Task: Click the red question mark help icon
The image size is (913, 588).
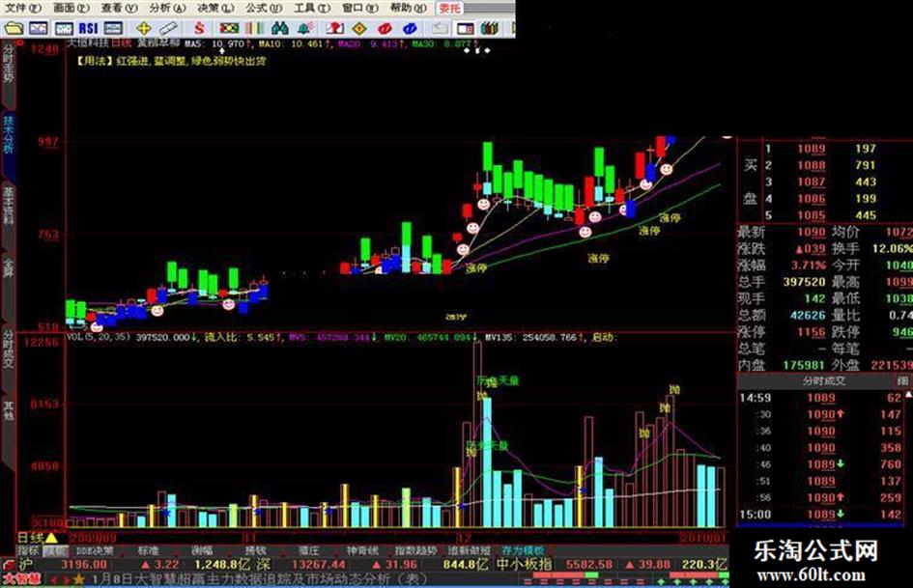Action: (335, 28)
